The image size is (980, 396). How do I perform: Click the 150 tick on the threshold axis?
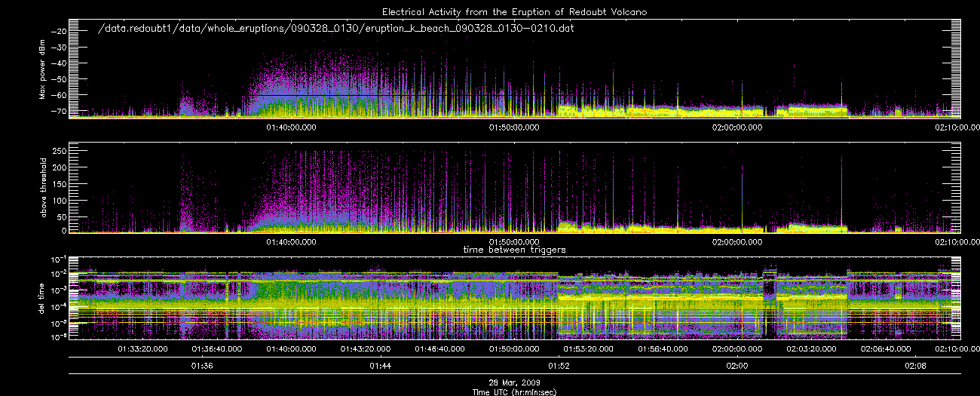click(x=60, y=183)
